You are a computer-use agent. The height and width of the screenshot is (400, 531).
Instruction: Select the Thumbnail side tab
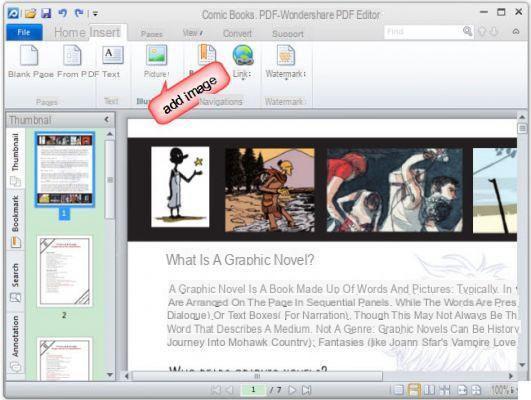tap(15, 159)
